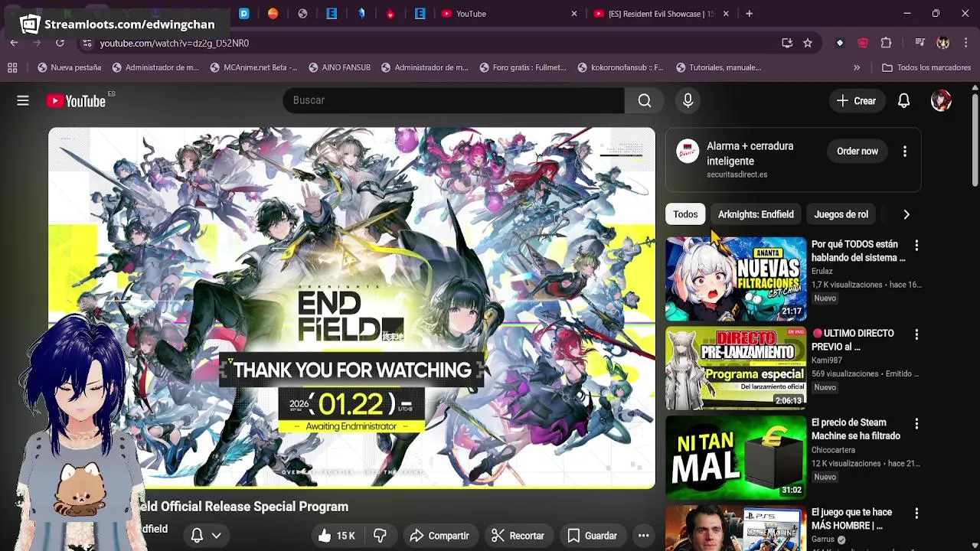Click the Compartir share button
Image resolution: width=980 pixels, height=551 pixels.
(439, 536)
